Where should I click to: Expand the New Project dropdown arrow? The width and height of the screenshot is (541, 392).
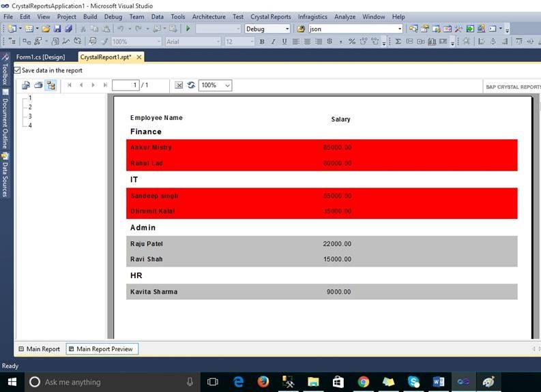tap(20, 29)
